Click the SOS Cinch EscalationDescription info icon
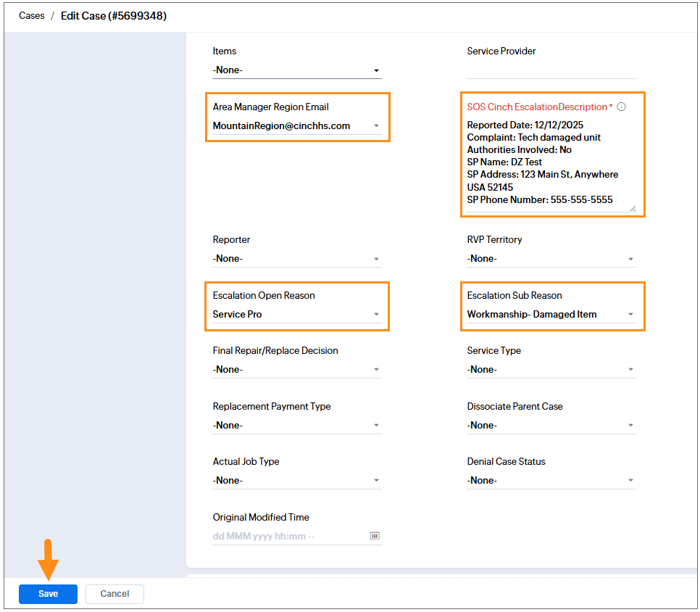700x612 pixels. pos(622,107)
